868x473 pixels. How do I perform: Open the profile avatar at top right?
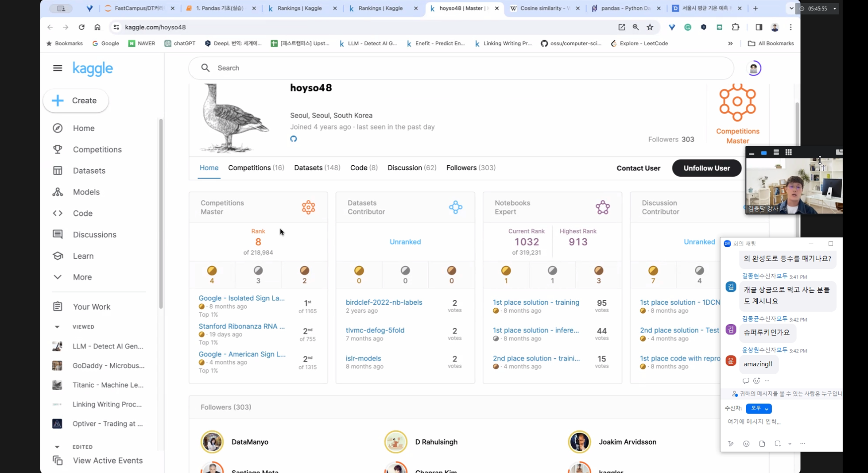click(754, 68)
